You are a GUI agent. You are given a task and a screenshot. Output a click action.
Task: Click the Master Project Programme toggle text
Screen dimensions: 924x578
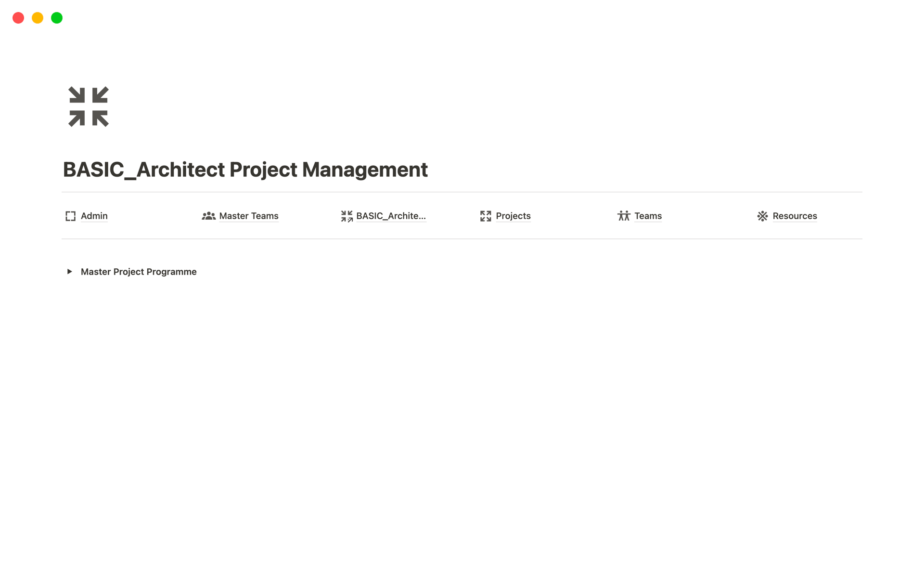(139, 272)
